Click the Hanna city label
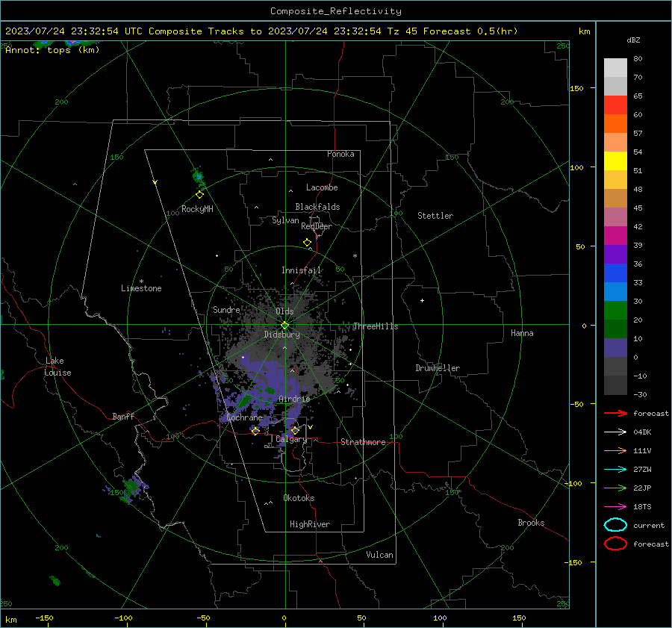Viewport: 672px width, 628px height. pyautogui.click(x=522, y=333)
